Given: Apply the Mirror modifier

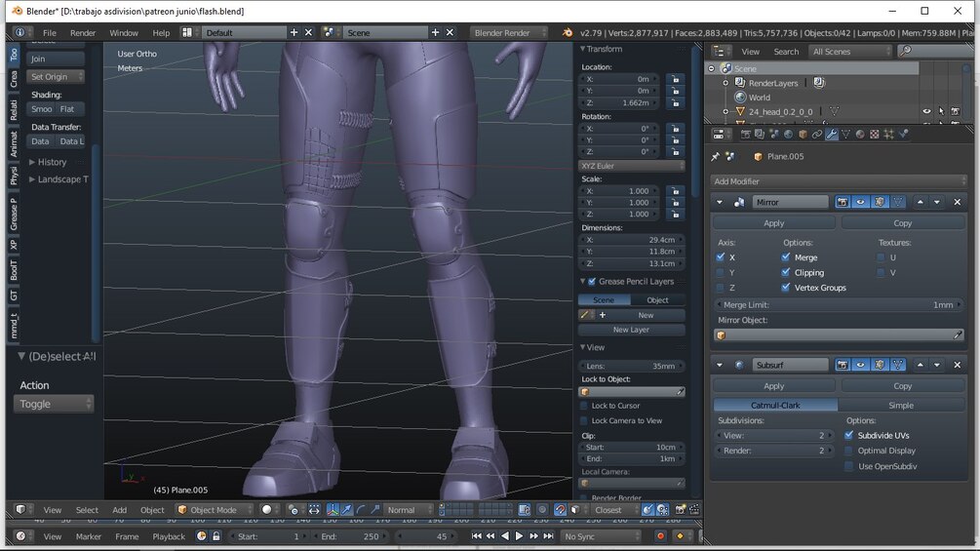Looking at the screenshot, I should [773, 223].
